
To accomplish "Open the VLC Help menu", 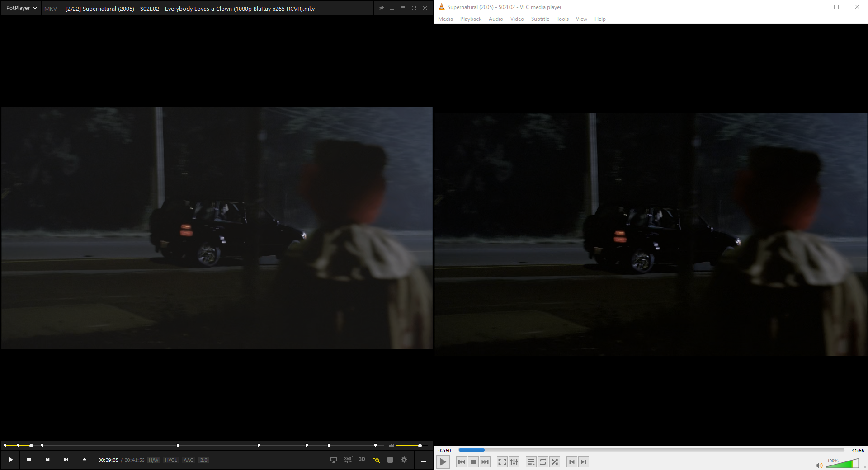I will pos(600,19).
